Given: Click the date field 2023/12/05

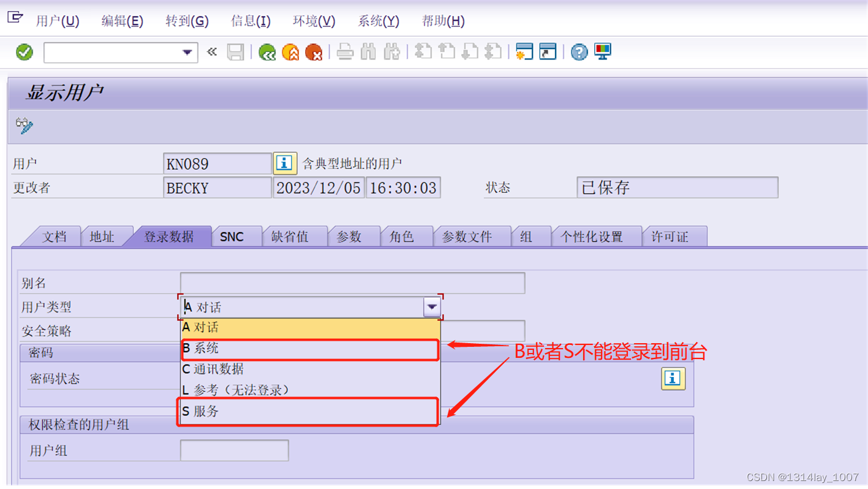Looking at the screenshot, I should (319, 188).
